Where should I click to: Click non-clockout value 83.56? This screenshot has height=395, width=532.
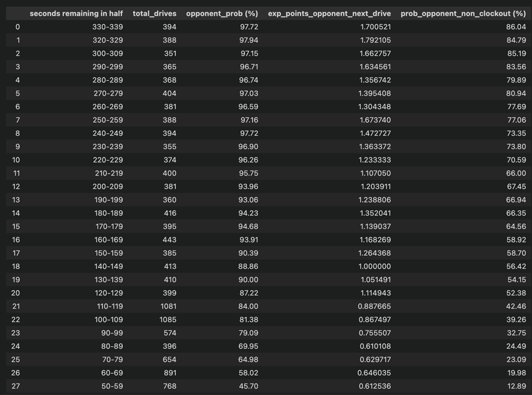(516, 67)
